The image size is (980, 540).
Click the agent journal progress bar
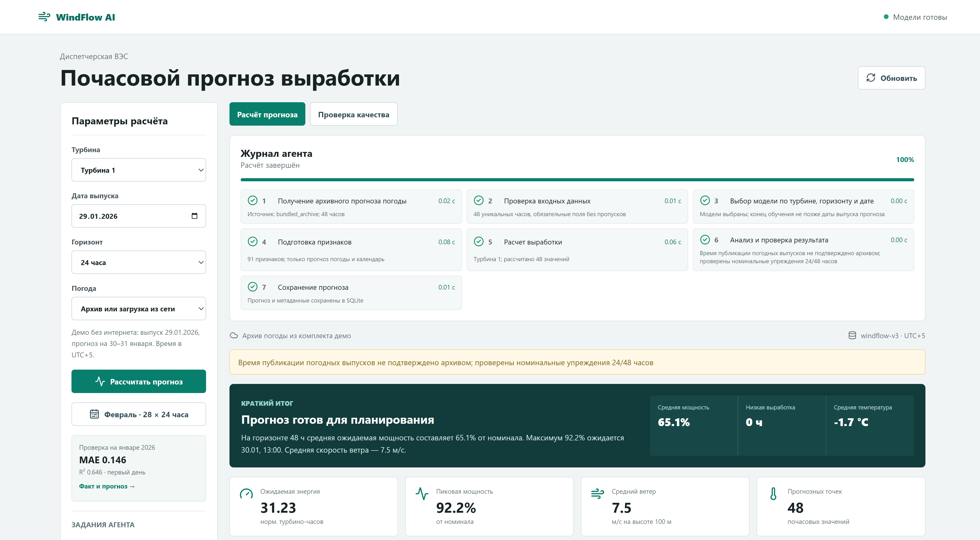coord(577,179)
